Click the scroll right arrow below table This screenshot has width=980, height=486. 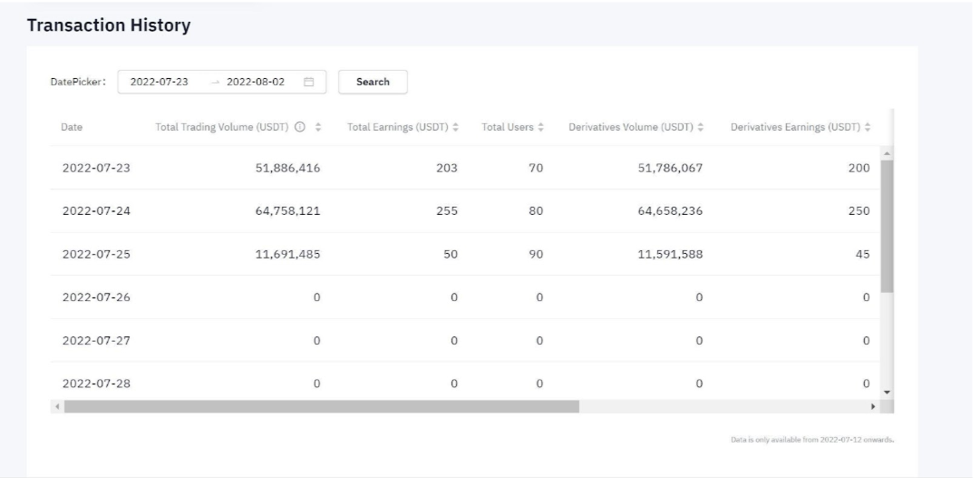[x=874, y=407]
